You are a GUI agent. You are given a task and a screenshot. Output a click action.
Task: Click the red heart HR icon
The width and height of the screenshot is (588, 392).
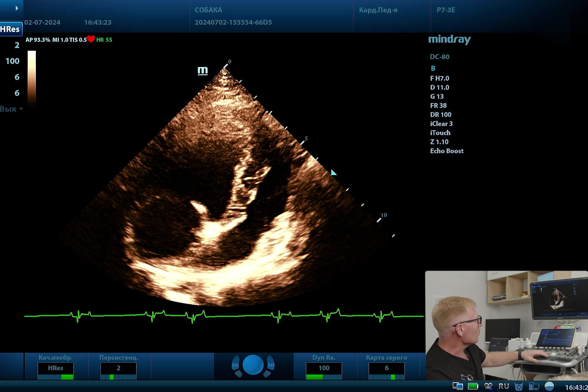click(x=91, y=39)
